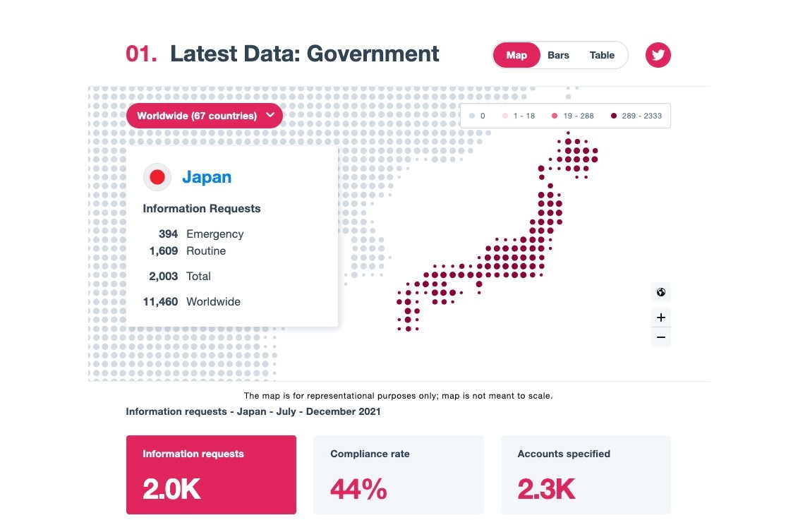The width and height of the screenshot is (798, 532).
Task: Expand the country selector to change region
Action: coord(204,115)
